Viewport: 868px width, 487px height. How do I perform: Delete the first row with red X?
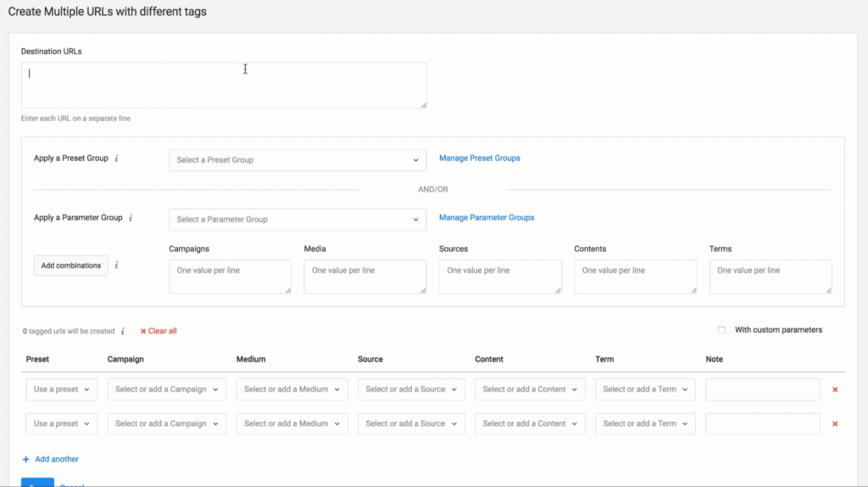point(835,390)
